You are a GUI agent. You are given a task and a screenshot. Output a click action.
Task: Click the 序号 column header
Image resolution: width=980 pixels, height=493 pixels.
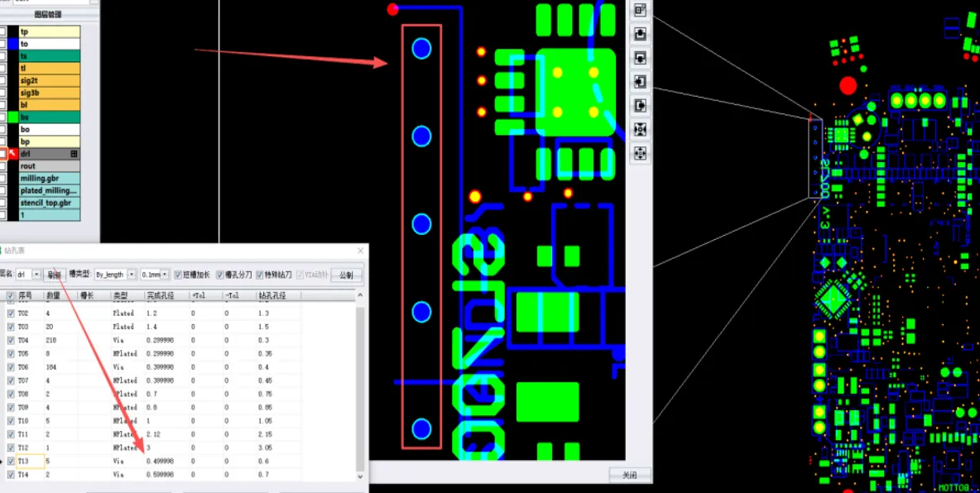pos(25,295)
